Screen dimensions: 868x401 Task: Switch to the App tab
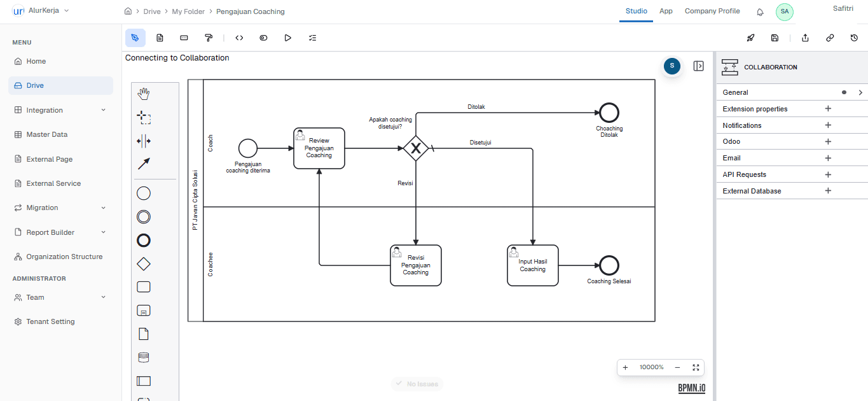point(666,11)
